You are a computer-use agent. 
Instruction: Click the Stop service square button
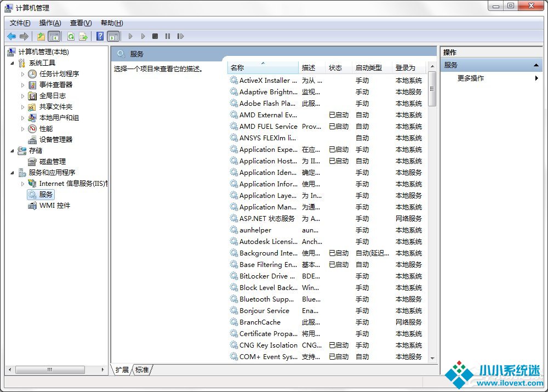click(x=155, y=36)
